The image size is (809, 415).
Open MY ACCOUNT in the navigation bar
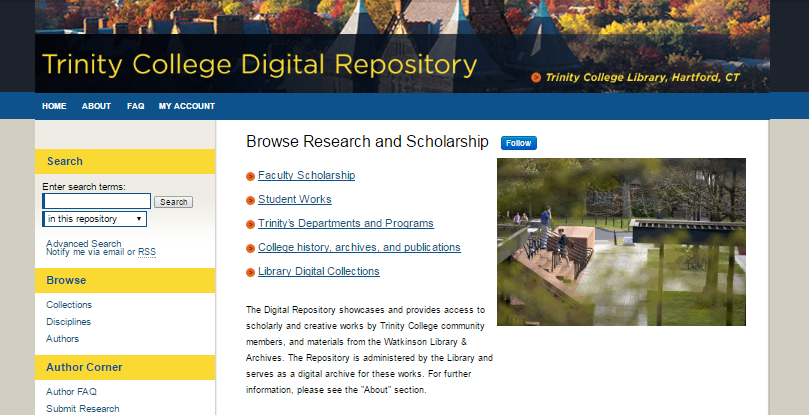(187, 106)
